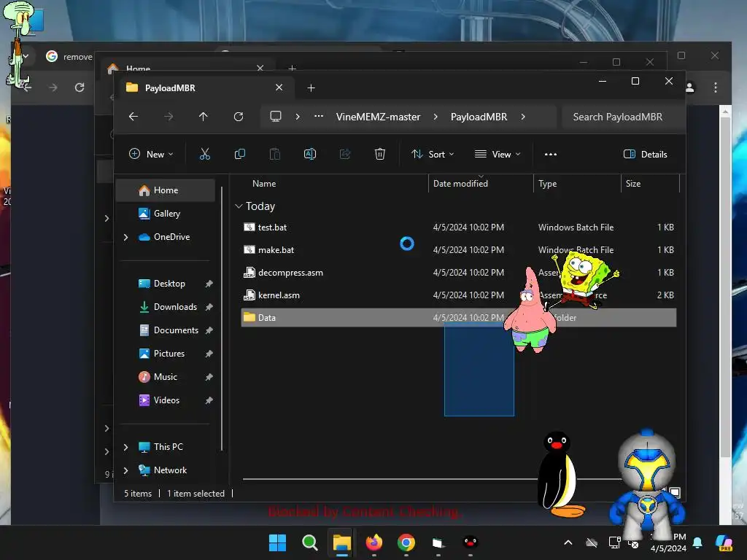This screenshot has height=560, width=747.
Task: Sort by Type column header
Action: point(547,183)
